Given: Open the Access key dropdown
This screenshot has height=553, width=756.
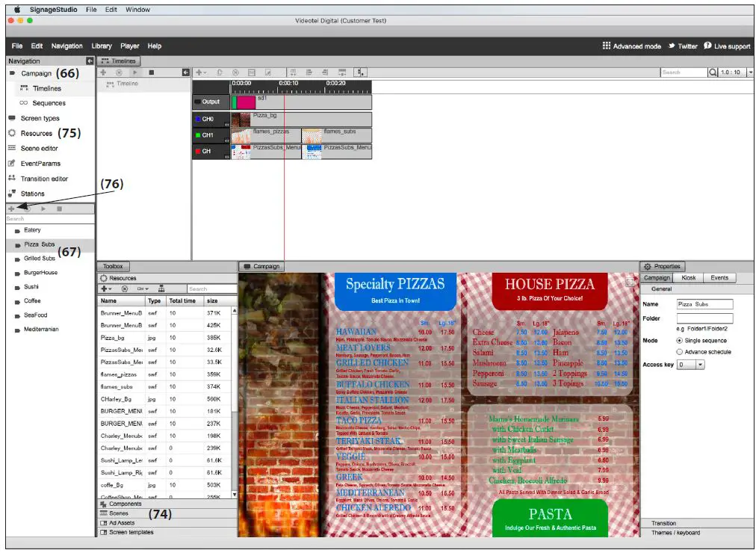Looking at the screenshot, I should click(700, 365).
